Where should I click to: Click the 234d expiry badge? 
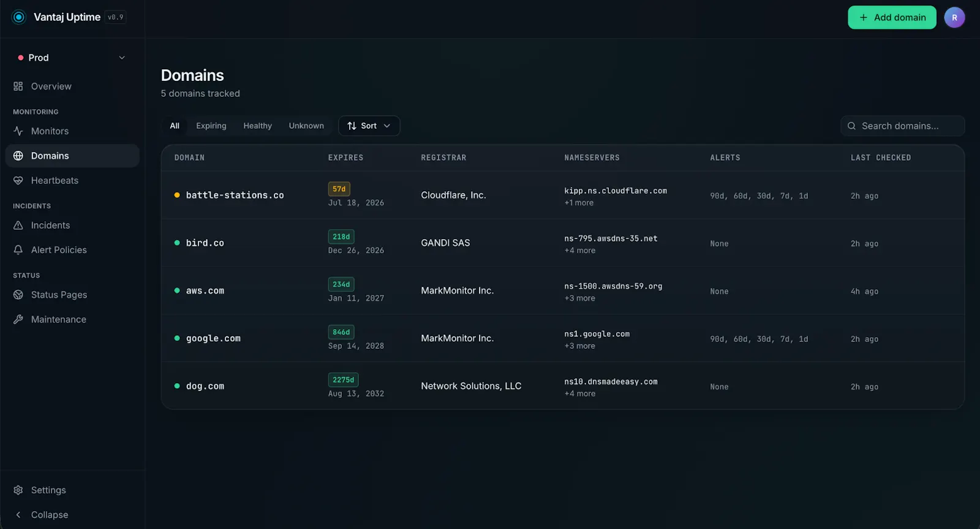[341, 284]
